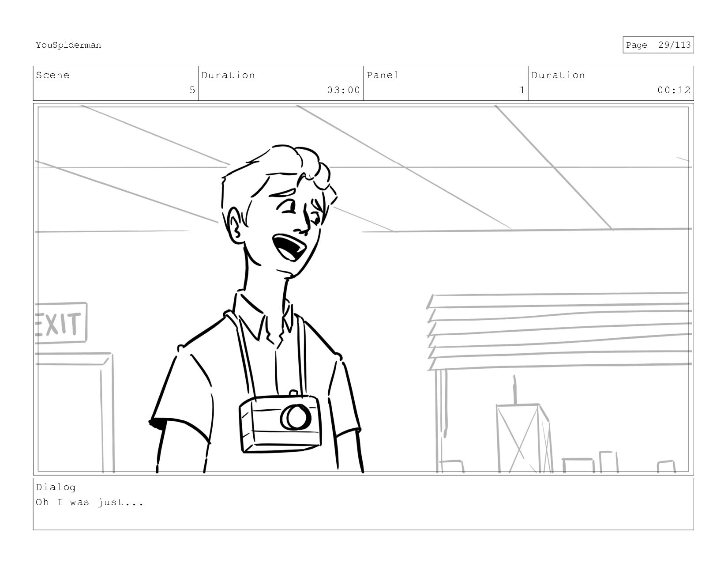
Task: Click the panel number value '1'
Action: tap(522, 90)
